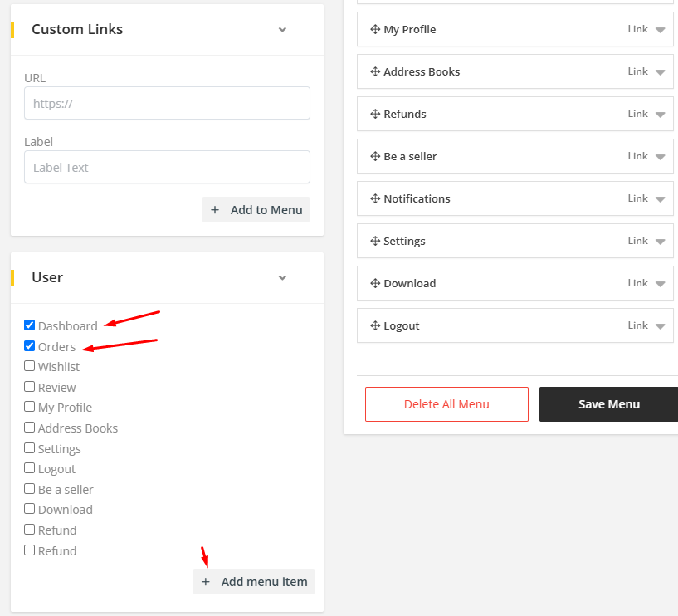
Task: Click the drag handle for Logout item
Action: pyautogui.click(x=374, y=326)
